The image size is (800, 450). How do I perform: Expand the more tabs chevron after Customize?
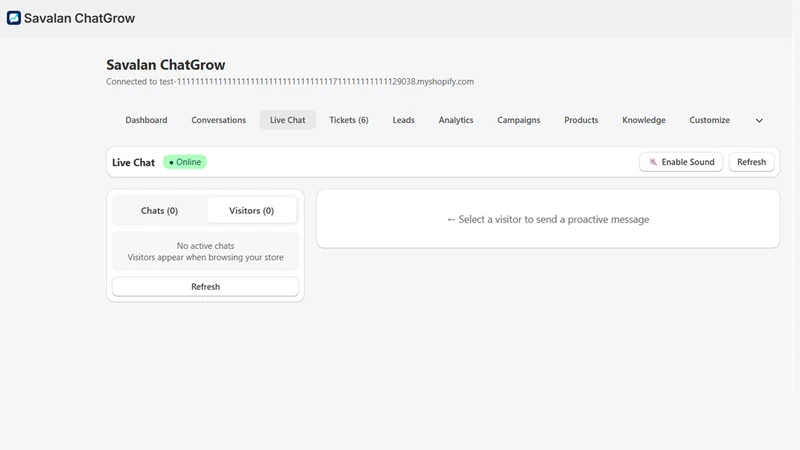[x=759, y=120]
